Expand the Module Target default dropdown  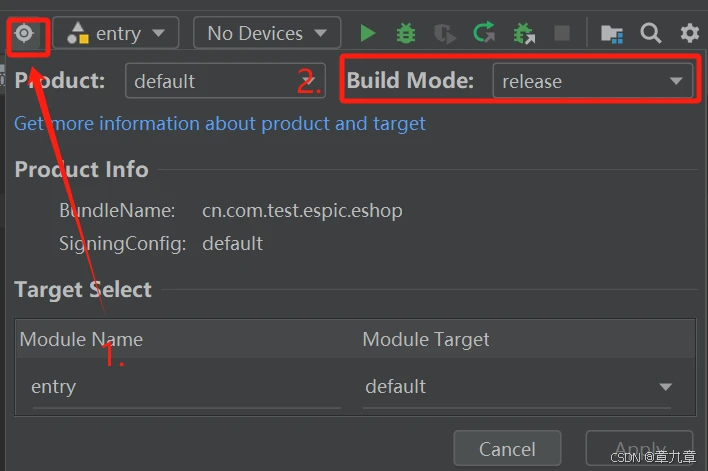click(x=517, y=387)
